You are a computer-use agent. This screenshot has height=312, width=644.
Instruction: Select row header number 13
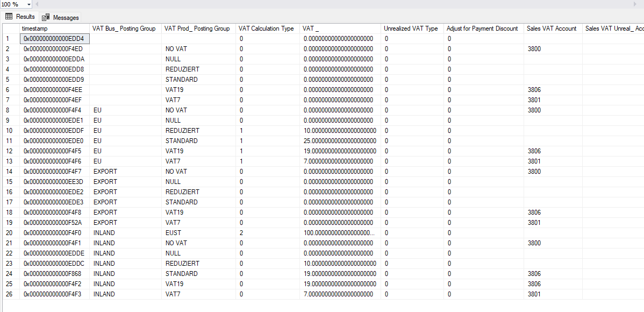tap(11, 161)
